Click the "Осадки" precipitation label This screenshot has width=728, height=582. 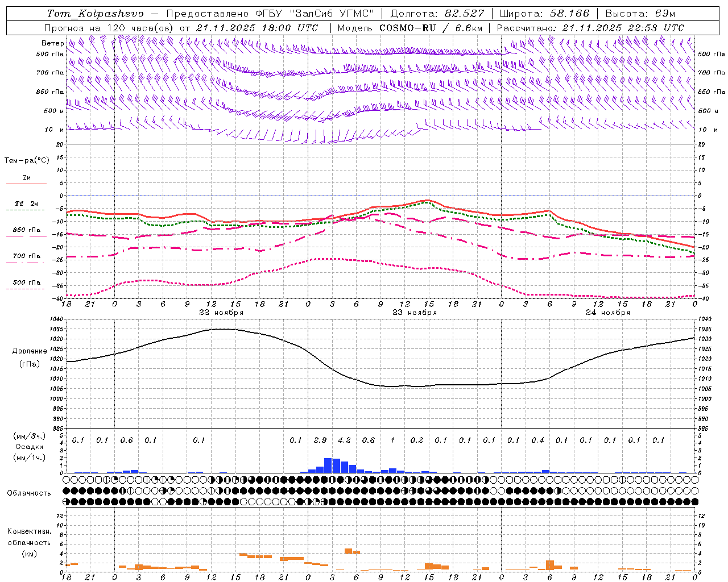pyautogui.click(x=29, y=447)
